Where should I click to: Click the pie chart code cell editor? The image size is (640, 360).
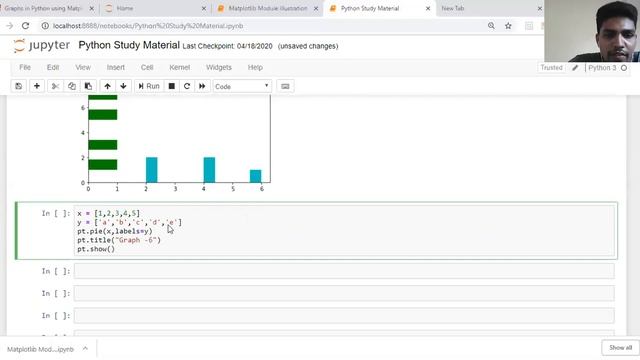click(x=344, y=231)
